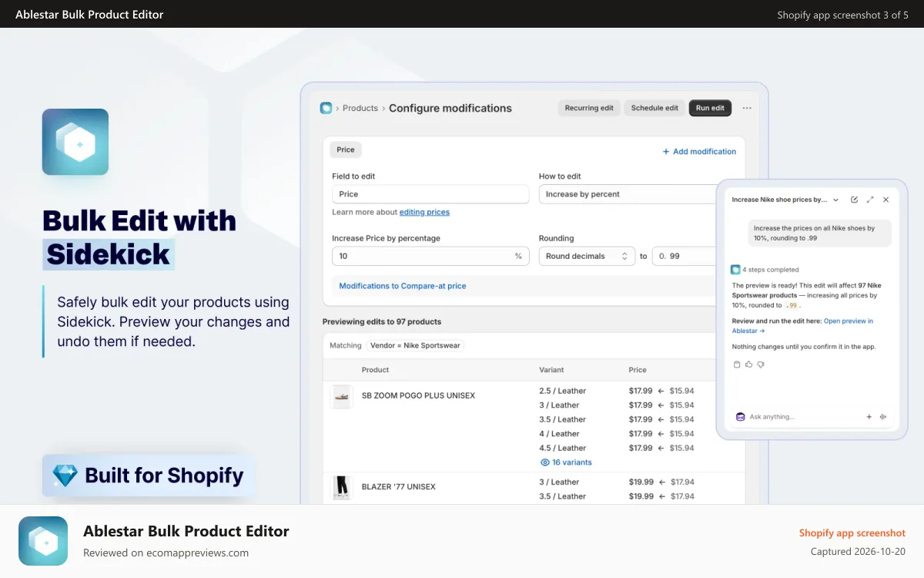
Task: Click the Vendor = Nike Sportswear filter tag
Action: coord(415,345)
